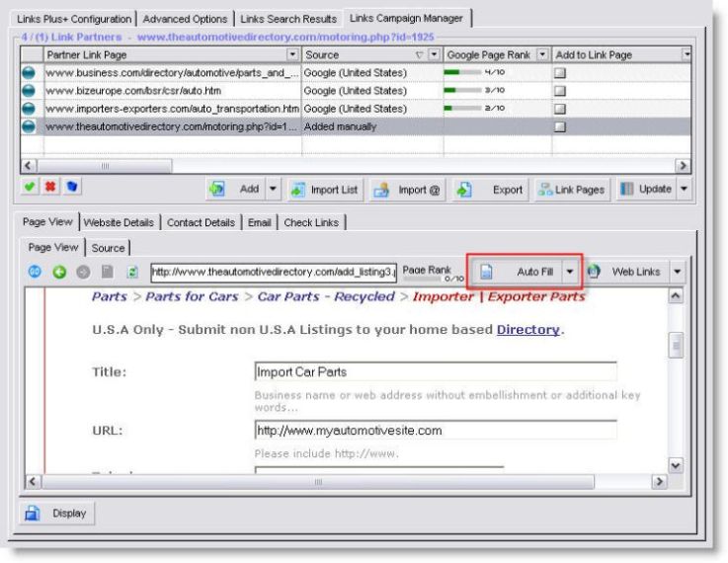Click the Import @ button
This screenshot has width=728, height=563.
point(407,190)
